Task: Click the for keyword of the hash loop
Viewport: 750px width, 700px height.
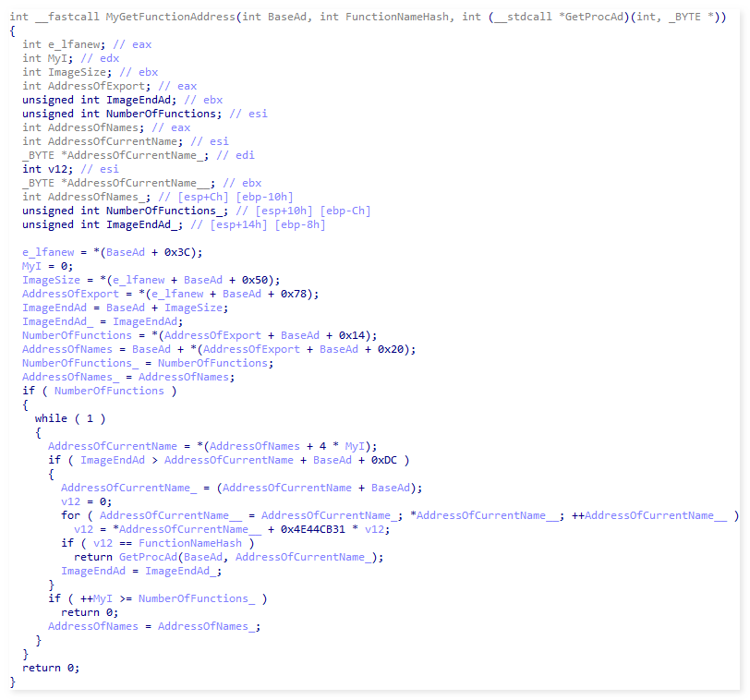Action: tap(71, 515)
